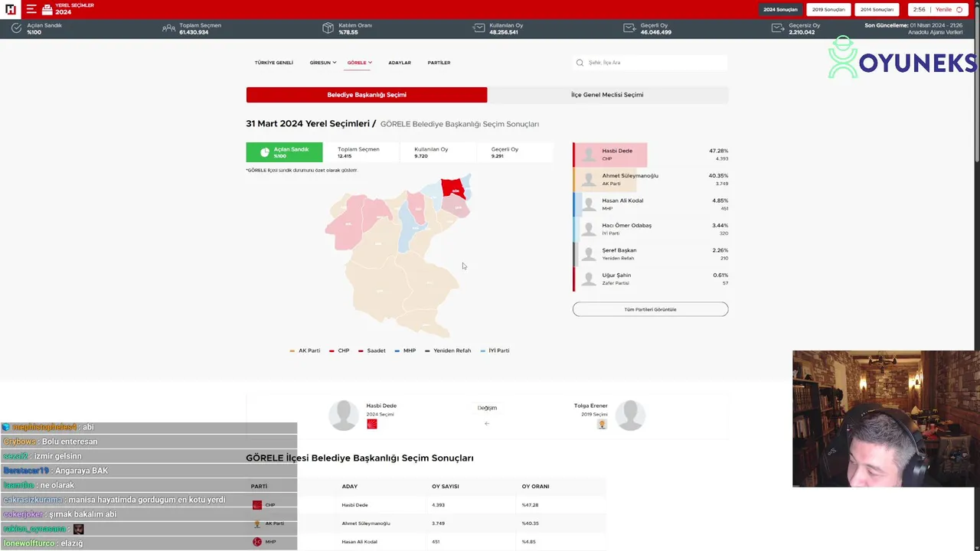Click the ADAY column header

point(350,487)
